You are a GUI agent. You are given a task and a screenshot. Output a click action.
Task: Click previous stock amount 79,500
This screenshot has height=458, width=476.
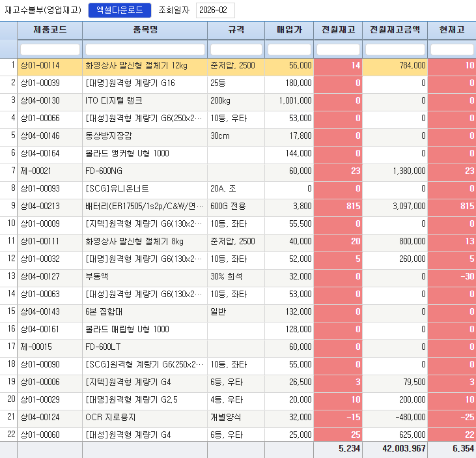[414, 382]
